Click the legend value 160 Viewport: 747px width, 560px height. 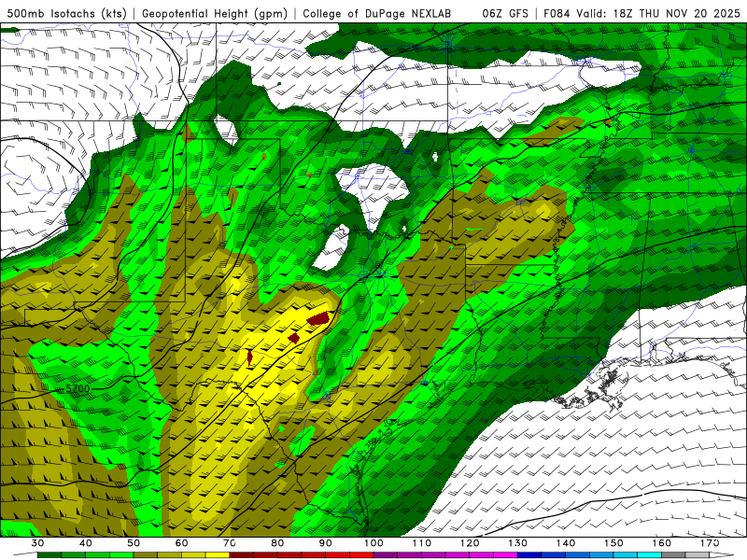[661, 543]
